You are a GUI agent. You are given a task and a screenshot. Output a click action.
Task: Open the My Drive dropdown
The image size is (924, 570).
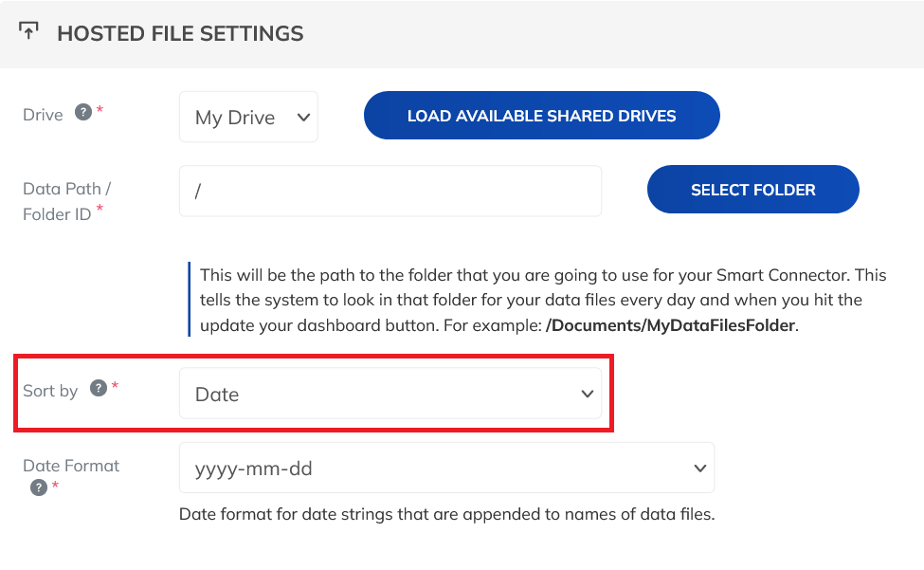(248, 117)
